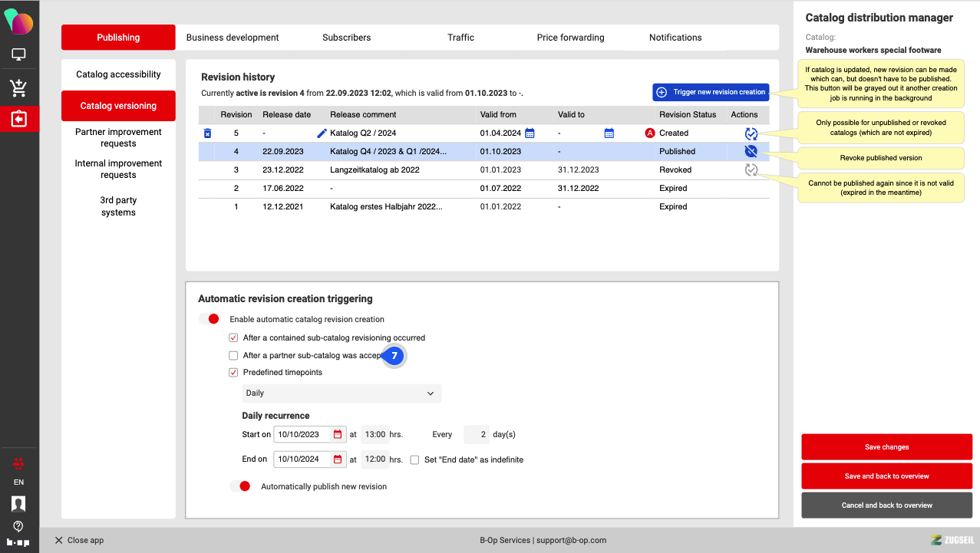Click Save and back to overview
The image size is (980, 553).
point(886,476)
